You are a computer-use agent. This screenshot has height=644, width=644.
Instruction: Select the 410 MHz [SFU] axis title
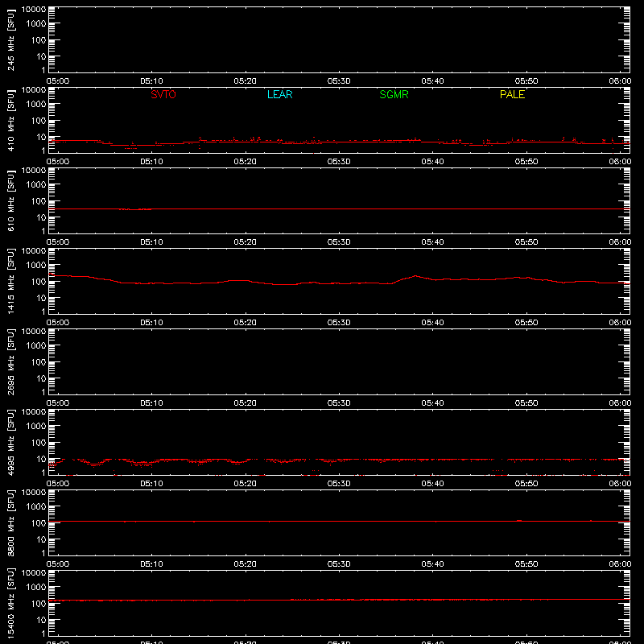[10, 120]
